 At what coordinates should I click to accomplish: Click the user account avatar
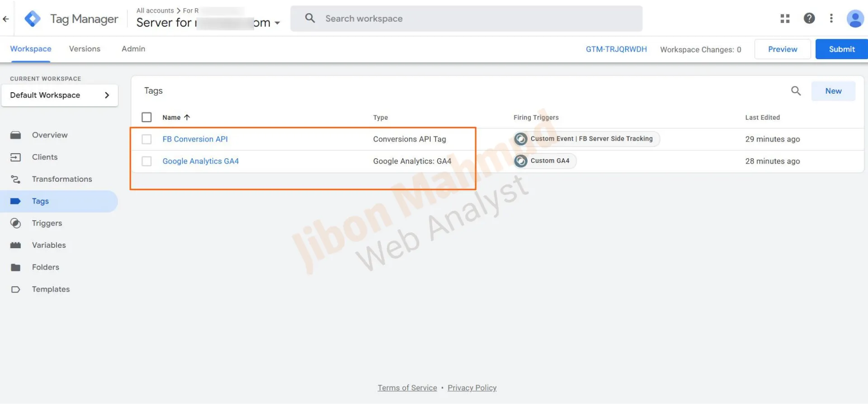tap(854, 19)
